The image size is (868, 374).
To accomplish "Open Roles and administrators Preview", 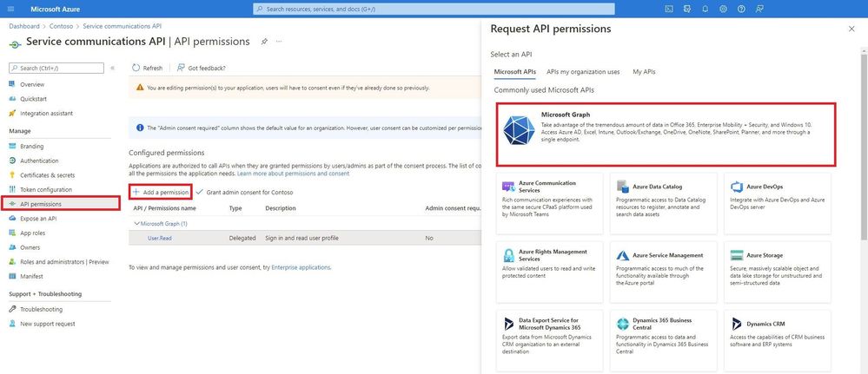I will 64,262.
